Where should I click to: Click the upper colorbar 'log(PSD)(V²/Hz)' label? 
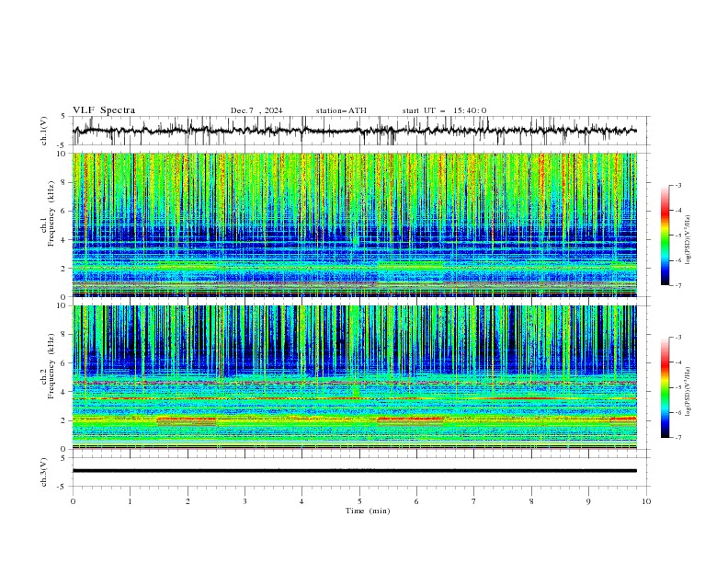[x=688, y=240]
